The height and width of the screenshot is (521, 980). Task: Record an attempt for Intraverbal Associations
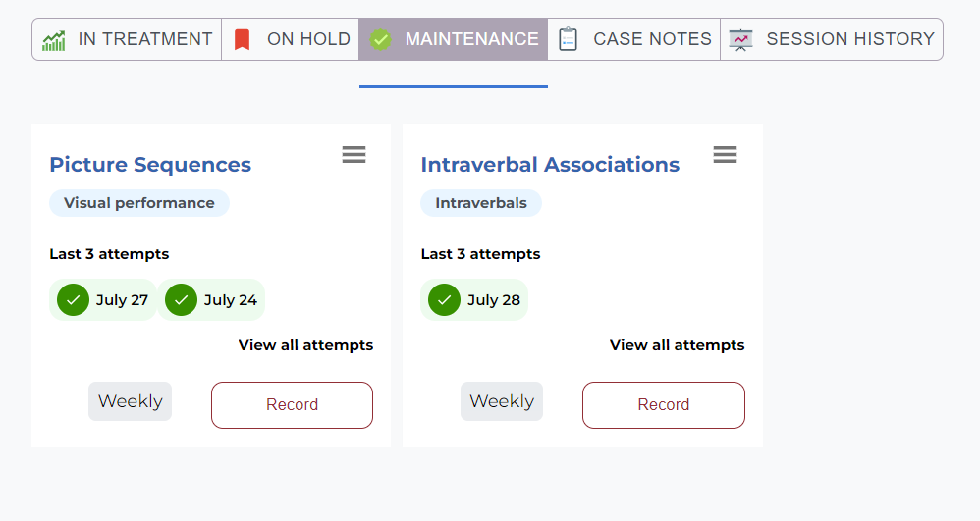(664, 405)
